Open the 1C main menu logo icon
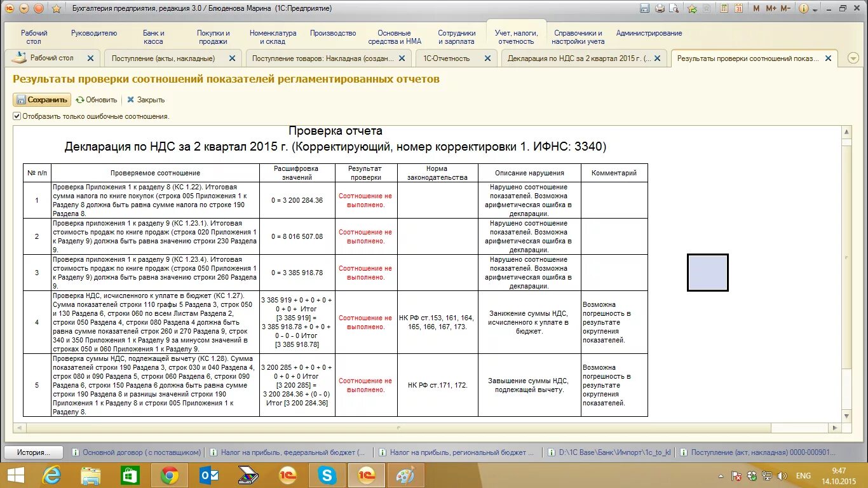 pos(10,8)
